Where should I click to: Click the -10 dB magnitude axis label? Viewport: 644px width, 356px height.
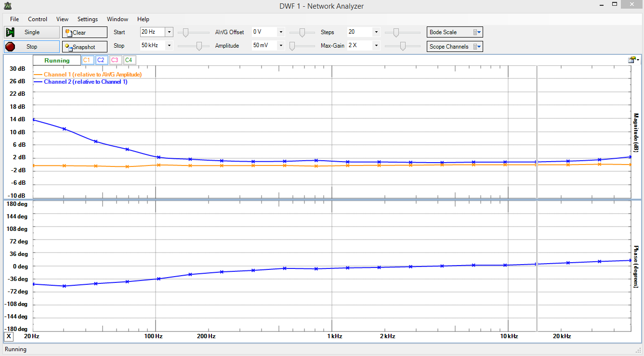(17, 196)
